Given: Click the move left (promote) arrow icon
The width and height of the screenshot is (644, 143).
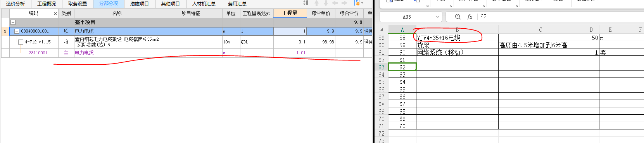Looking at the screenshot, I should click(335, 3).
